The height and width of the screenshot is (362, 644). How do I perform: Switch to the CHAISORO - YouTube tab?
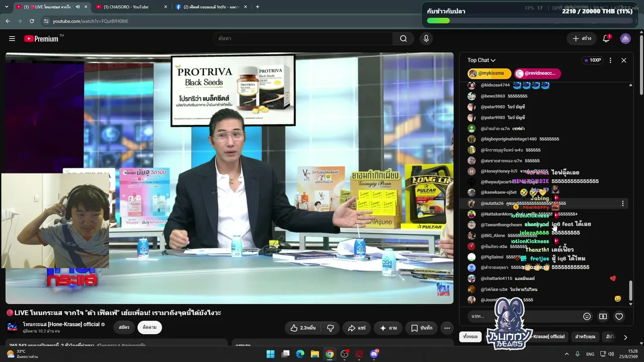coord(132,7)
